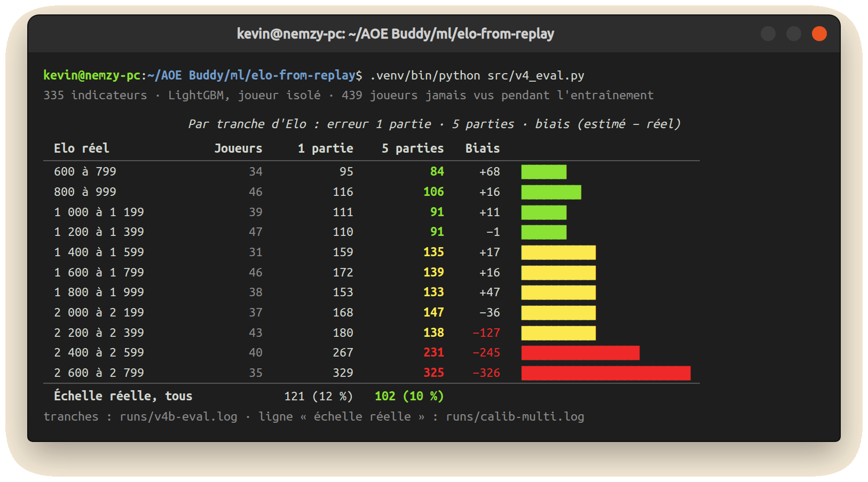Click the red bar of the 2 600 à 2 799 row
The height and width of the screenshot is (482, 868).
pos(606,373)
